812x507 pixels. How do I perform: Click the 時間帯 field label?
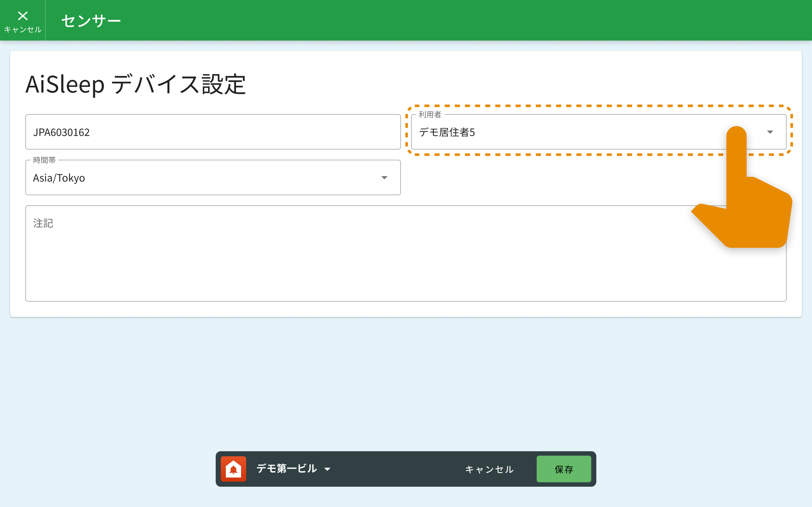44,160
